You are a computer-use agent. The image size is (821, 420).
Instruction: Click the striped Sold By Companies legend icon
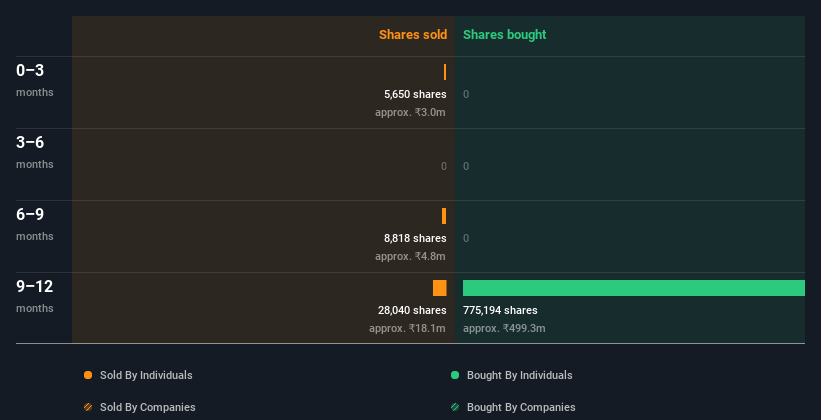tap(88, 407)
